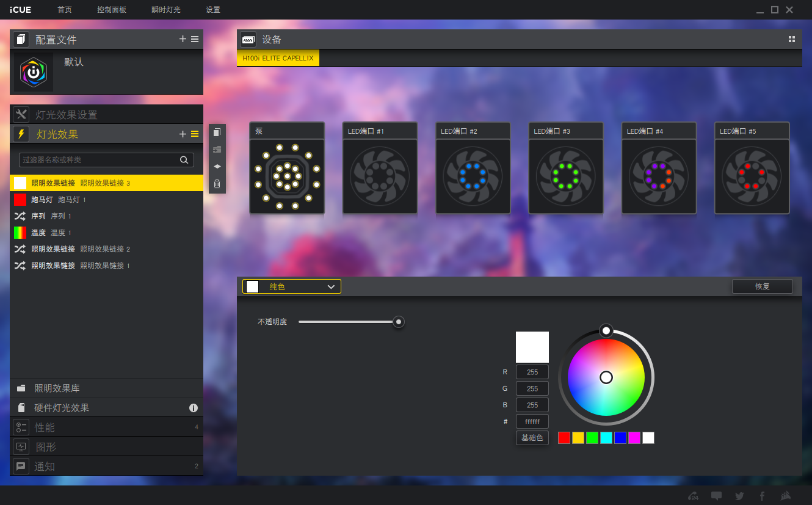
Task: Click the 灯光效果 lightning bolt icon
Action: coord(21,134)
